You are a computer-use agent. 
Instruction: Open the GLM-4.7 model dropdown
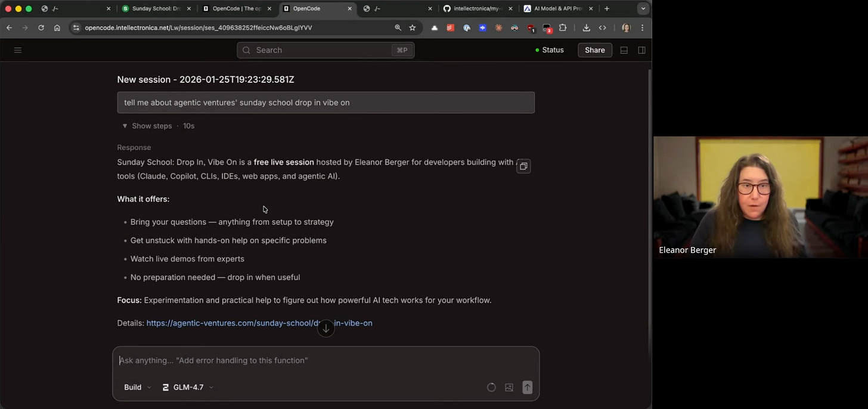click(x=188, y=388)
